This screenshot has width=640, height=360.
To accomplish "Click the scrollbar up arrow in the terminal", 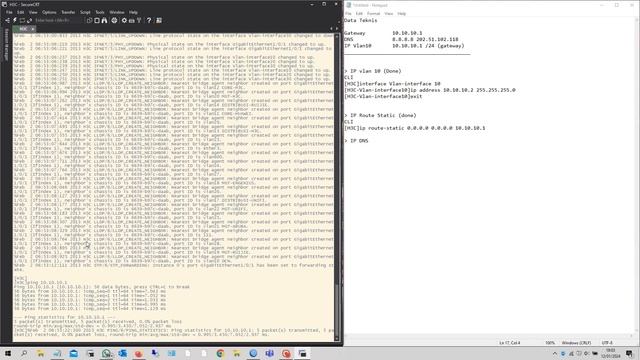I will tap(337, 36).
